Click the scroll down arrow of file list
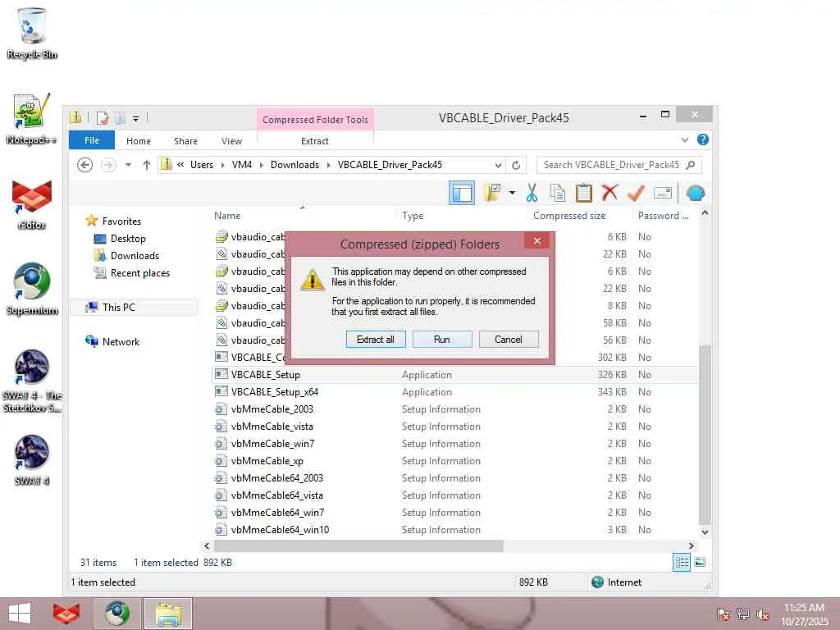840x630 pixels. 705,532
